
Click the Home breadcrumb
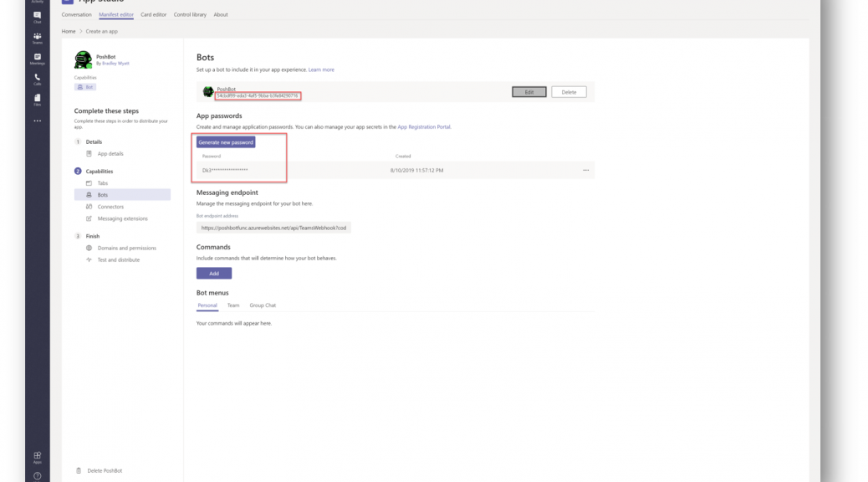point(69,31)
